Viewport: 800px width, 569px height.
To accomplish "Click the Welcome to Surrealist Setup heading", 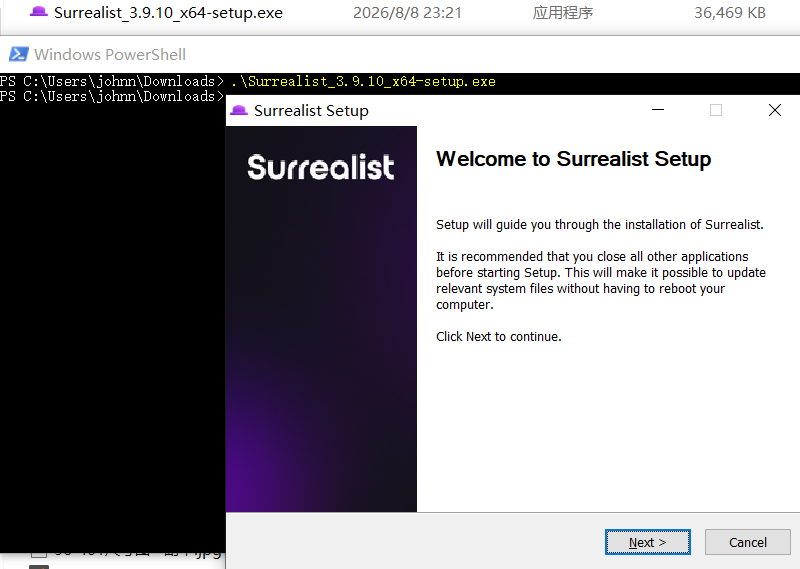I will tap(573, 159).
